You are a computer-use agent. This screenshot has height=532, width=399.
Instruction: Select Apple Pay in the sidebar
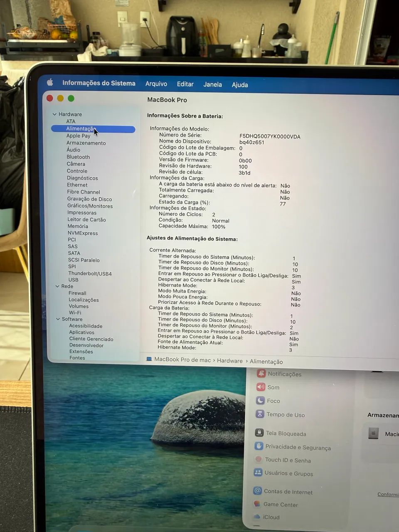(78, 135)
